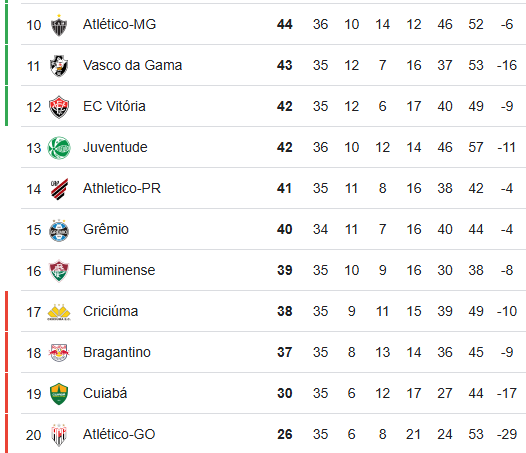
Task: Open the Fluminense shield crest
Action: [59, 271]
